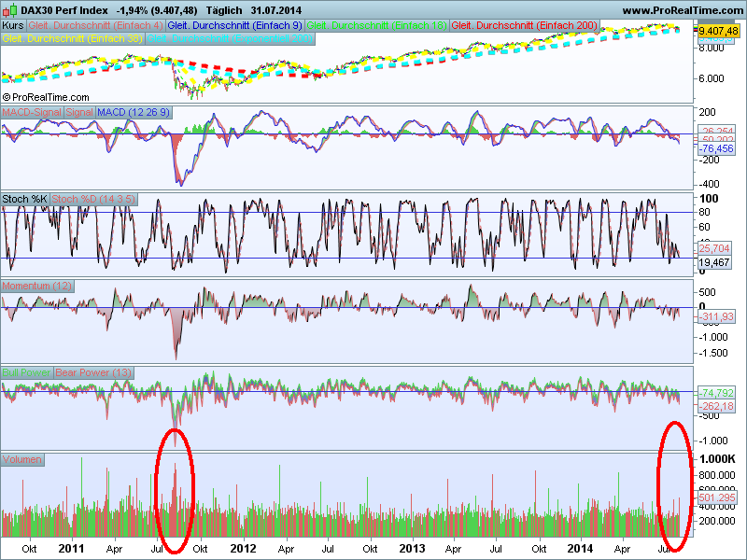This screenshot has width=747, height=560.
Task: Click the 800.000 volume axis value
Action: click(717, 475)
